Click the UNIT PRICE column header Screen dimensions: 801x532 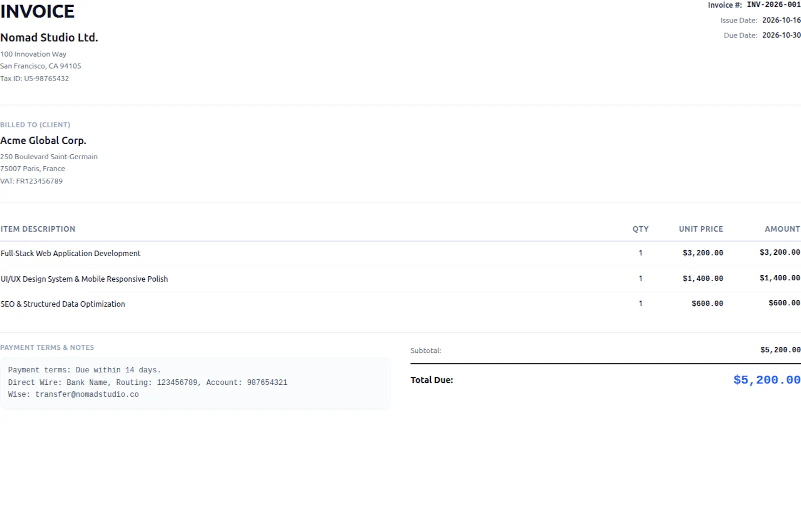pos(701,229)
